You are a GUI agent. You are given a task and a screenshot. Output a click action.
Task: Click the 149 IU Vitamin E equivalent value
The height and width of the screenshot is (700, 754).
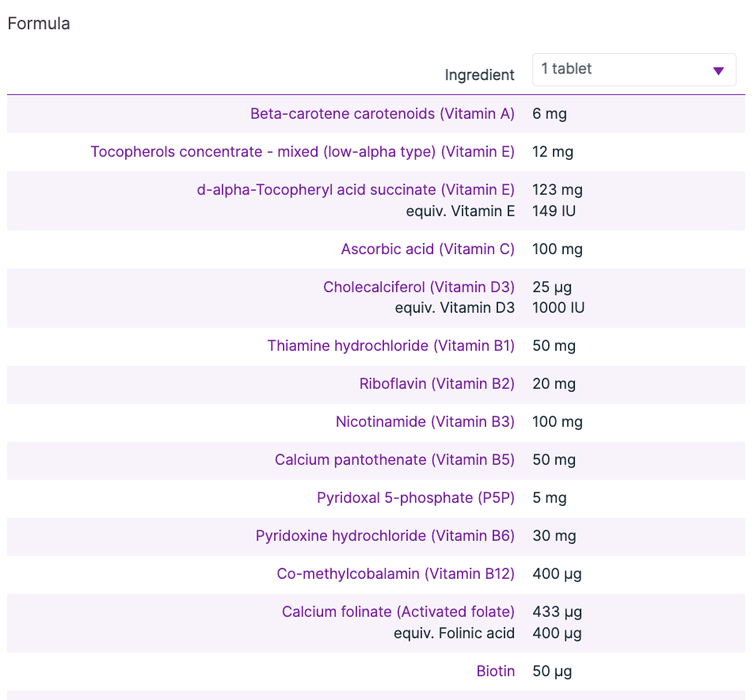tap(554, 211)
